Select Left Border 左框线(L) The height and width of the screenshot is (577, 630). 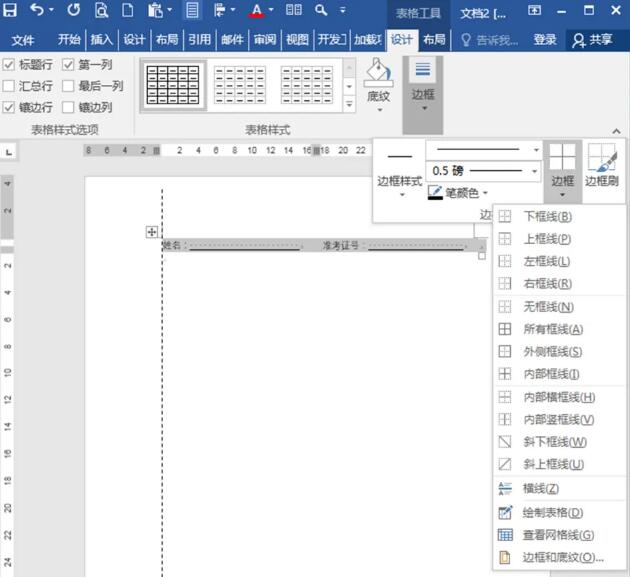559,262
